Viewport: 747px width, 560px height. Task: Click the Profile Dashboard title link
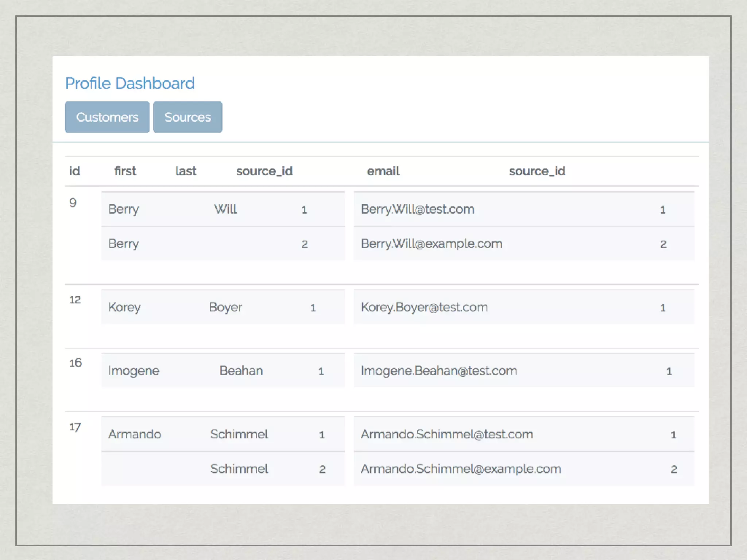tap(130, 83)
